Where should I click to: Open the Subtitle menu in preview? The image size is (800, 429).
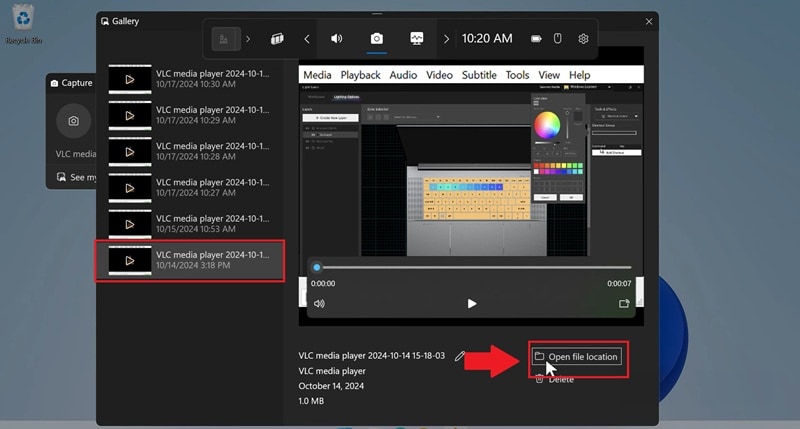pos(479,75)
